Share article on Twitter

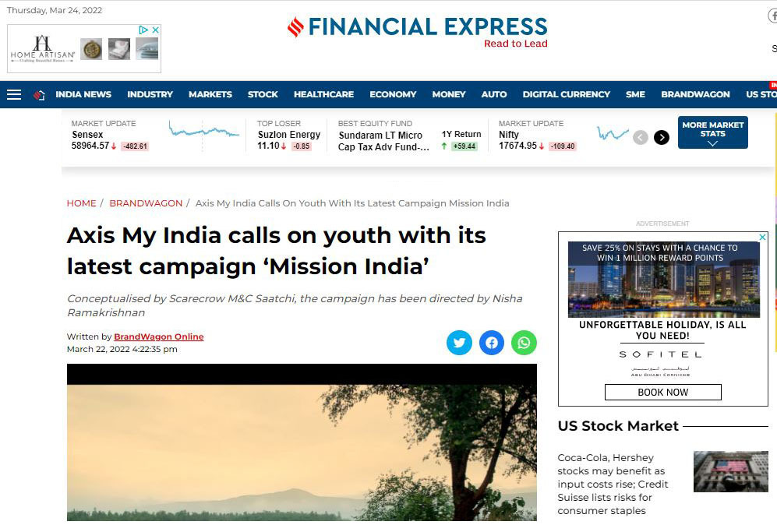[459, 343]
